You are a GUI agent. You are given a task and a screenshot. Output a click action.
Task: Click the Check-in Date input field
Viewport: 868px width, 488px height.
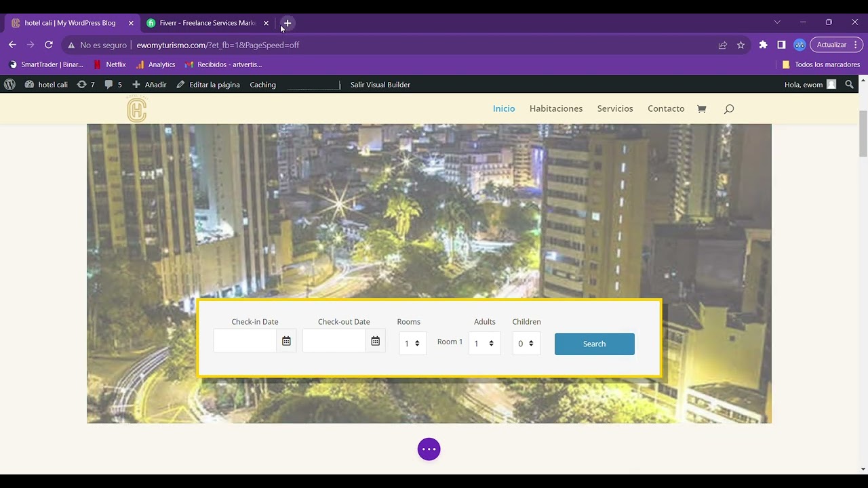click(x=245, y=341)
